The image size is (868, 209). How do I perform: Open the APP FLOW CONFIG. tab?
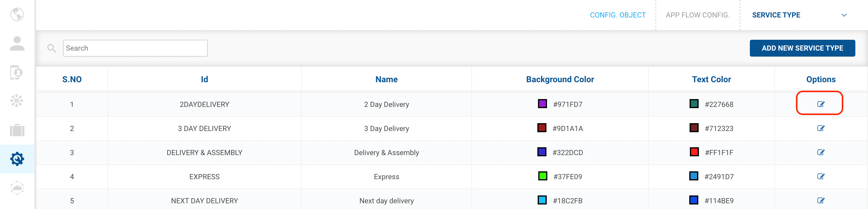697,15
